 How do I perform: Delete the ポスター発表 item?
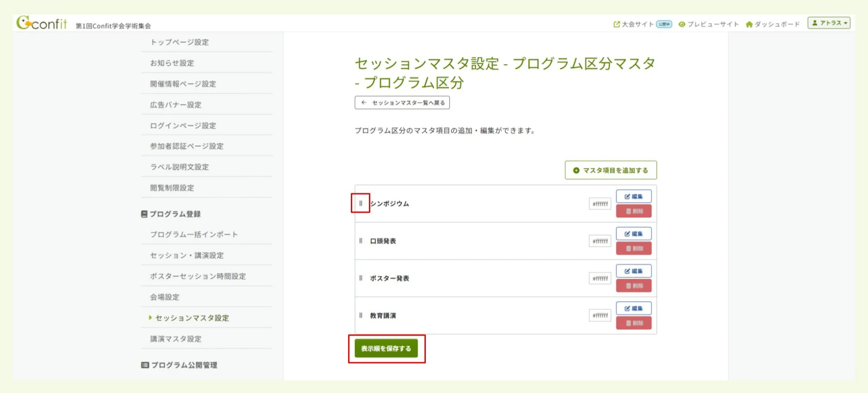click(633, 285)
